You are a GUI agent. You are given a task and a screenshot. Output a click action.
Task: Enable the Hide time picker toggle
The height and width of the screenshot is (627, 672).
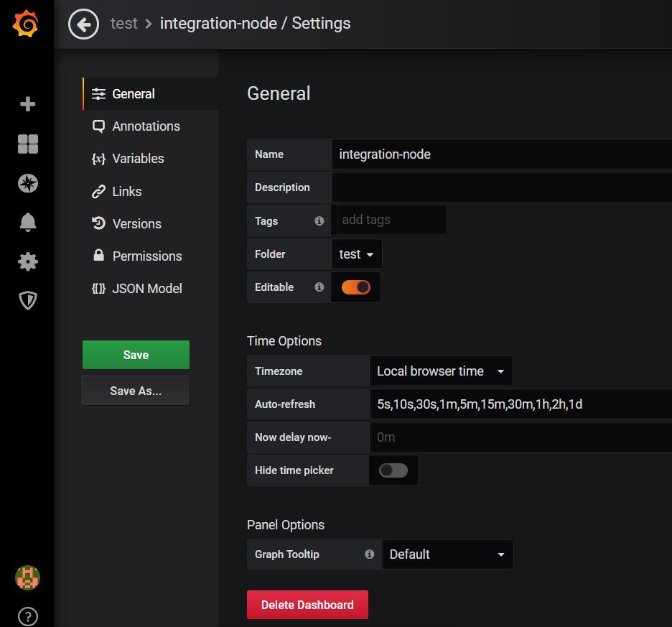pyautogui.click(x=393, y=470)
